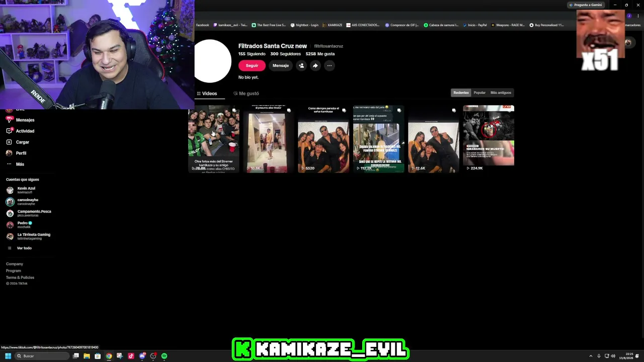Screen dimensions: 644x362
Task: Open the Terms & Policies footer link
Action: 20,278
